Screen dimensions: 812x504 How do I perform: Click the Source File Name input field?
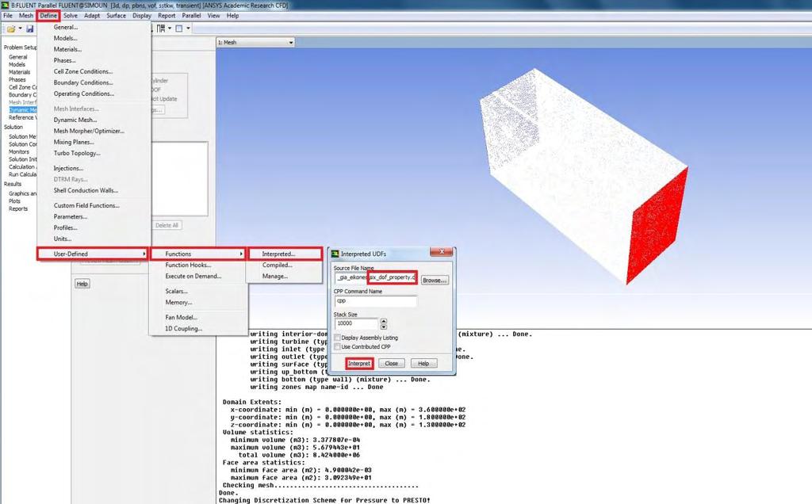(x=375, y=278)
